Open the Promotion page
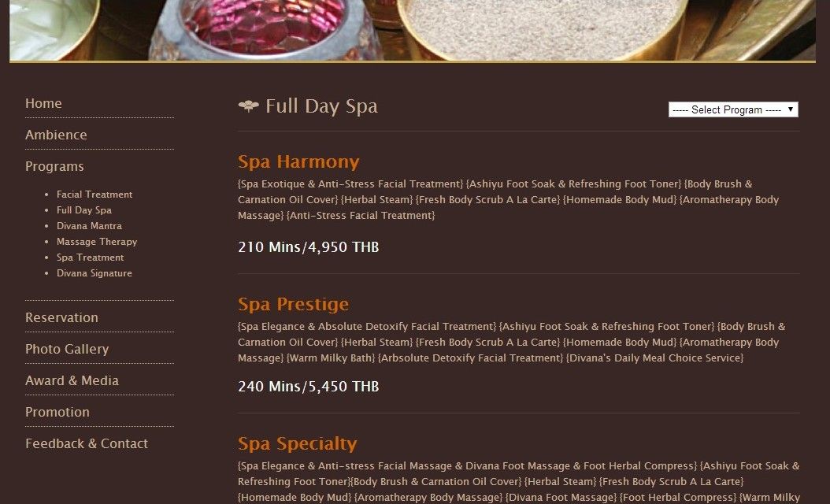Image resolution: width=830 pixels, height=504 pixels. point(57,412)
